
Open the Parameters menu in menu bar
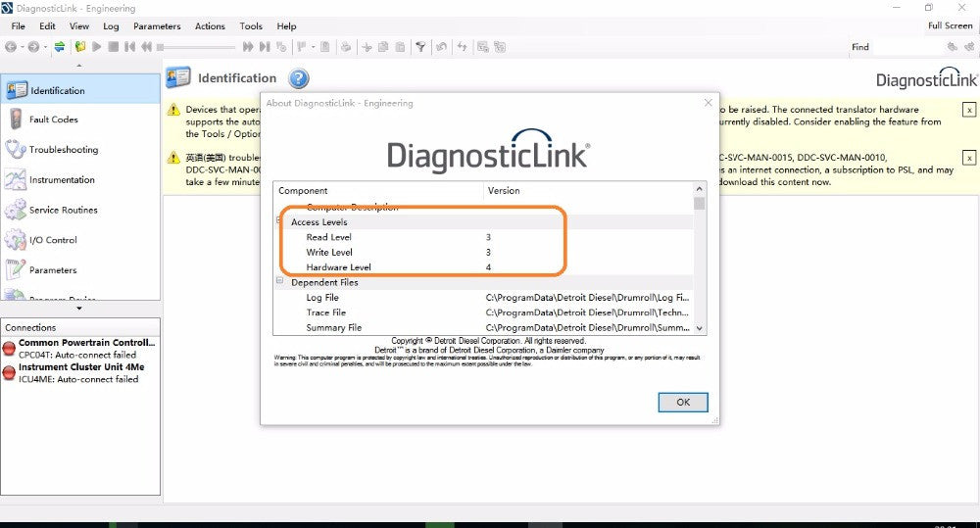(x=157, y=26)
